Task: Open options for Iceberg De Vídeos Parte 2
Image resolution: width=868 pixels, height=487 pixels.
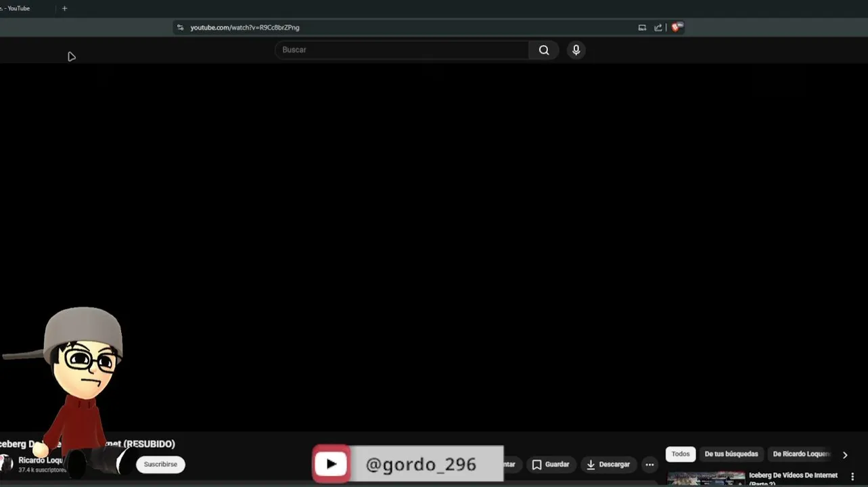Action: 852,477
